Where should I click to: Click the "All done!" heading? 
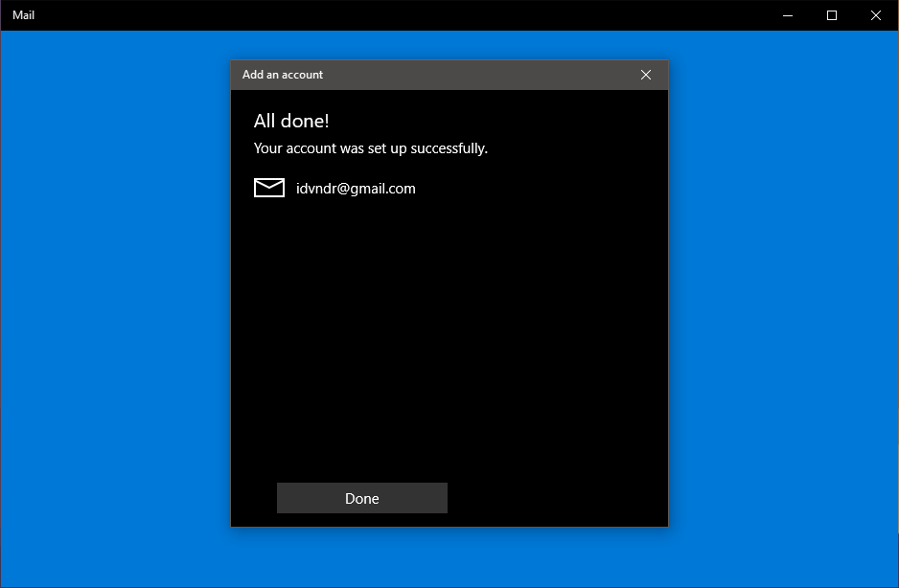point(291,121)
